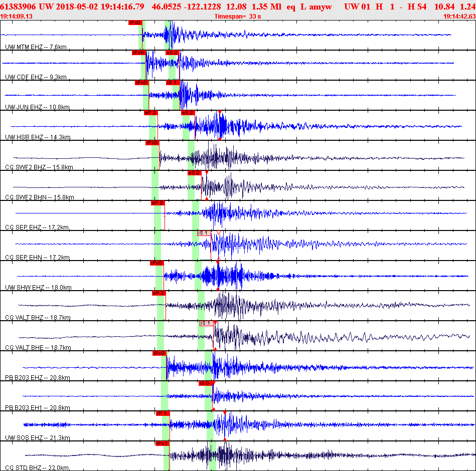This screenshot has width=476, height=471.
Task: Click the iS 1 pick on JUN trace
Action: 173,83
